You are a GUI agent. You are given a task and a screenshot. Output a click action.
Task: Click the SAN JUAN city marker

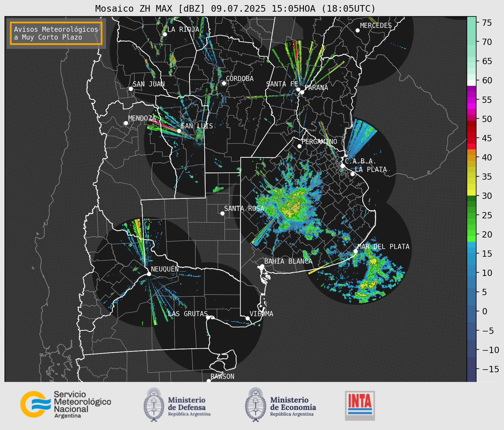tap(131, 89)
